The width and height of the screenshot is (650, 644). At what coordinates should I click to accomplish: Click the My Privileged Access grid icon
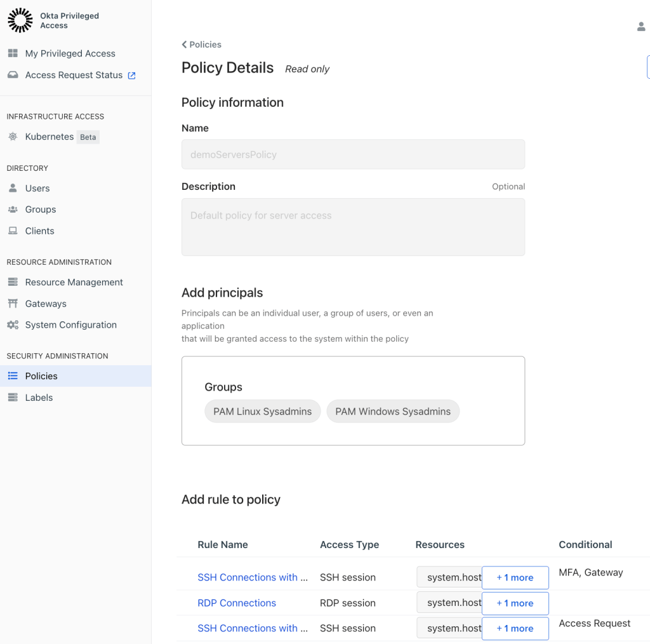tap(13, 53)
